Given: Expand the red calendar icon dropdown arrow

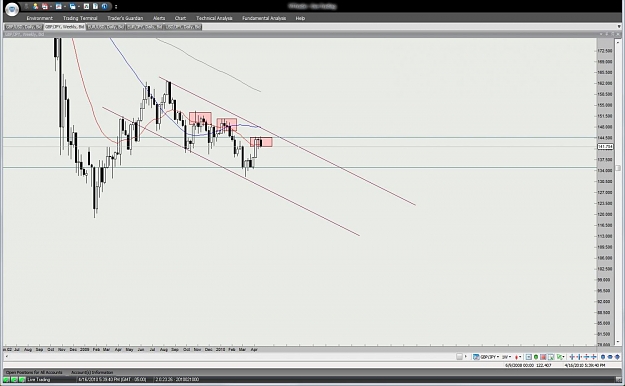Looking at the screenshot, I should [x=51, y=6].
